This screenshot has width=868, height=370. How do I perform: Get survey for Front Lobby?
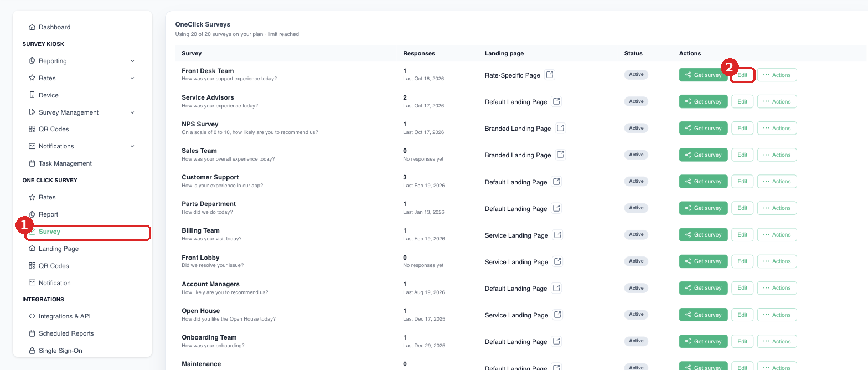pos(703,261)
